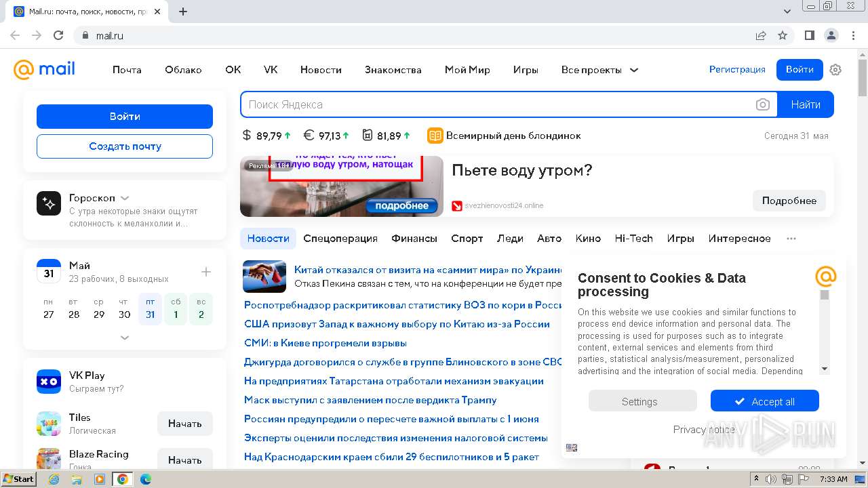Click the blue Войти sidebar button

[x=125, y=117]
